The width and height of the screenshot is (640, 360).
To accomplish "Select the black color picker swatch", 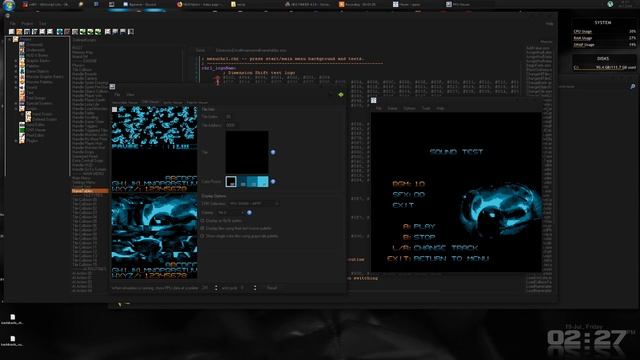I will tap(231, 181).
